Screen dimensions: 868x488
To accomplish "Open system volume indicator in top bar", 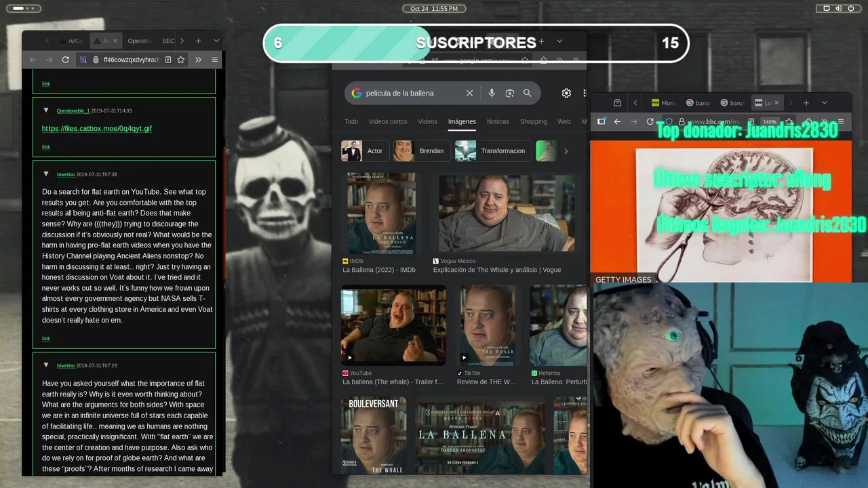I will 839,8.
